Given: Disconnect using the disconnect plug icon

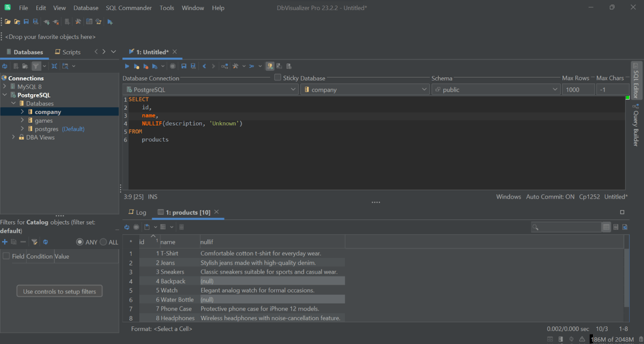Looking at the screenshot, I should (x=55, y=21).
